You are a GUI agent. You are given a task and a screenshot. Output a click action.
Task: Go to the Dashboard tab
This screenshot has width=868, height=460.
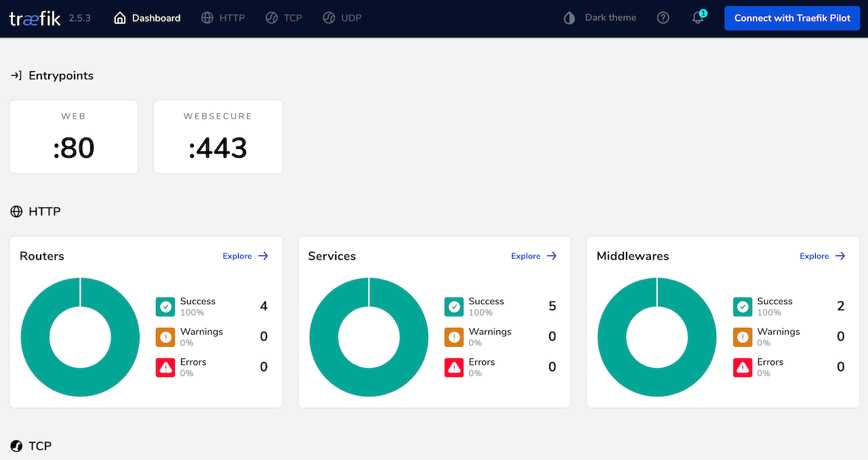point(147,18)
